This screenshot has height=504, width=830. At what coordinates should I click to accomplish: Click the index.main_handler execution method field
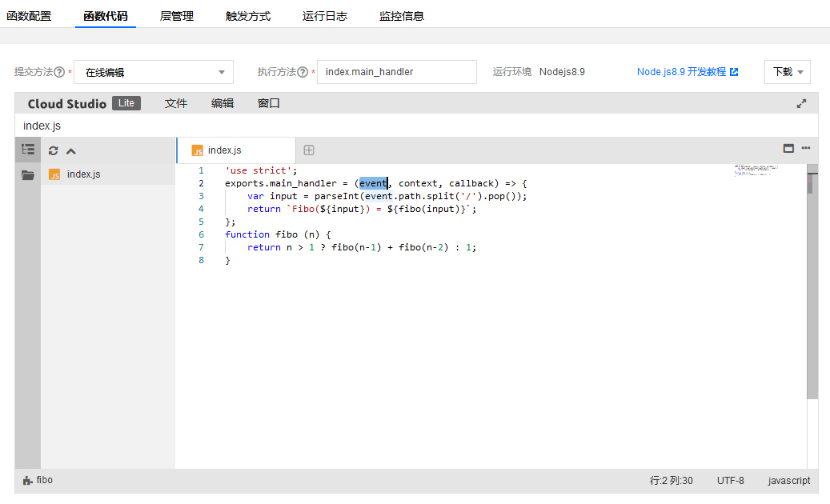tap(396, 72)
